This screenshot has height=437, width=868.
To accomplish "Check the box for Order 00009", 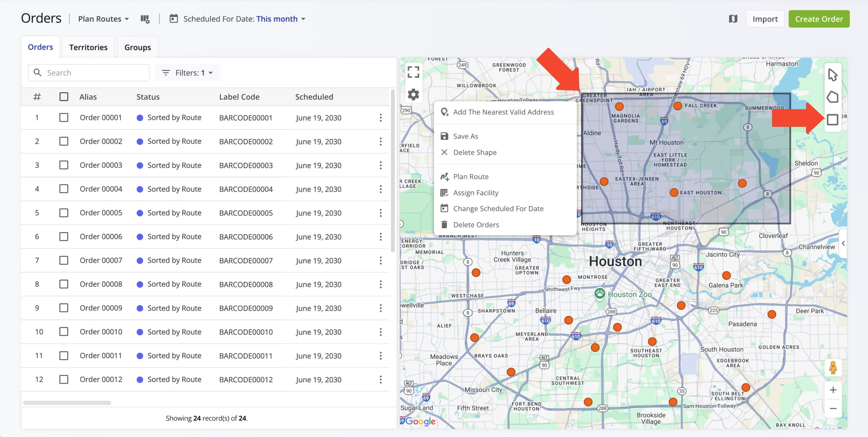I will 64,308.
